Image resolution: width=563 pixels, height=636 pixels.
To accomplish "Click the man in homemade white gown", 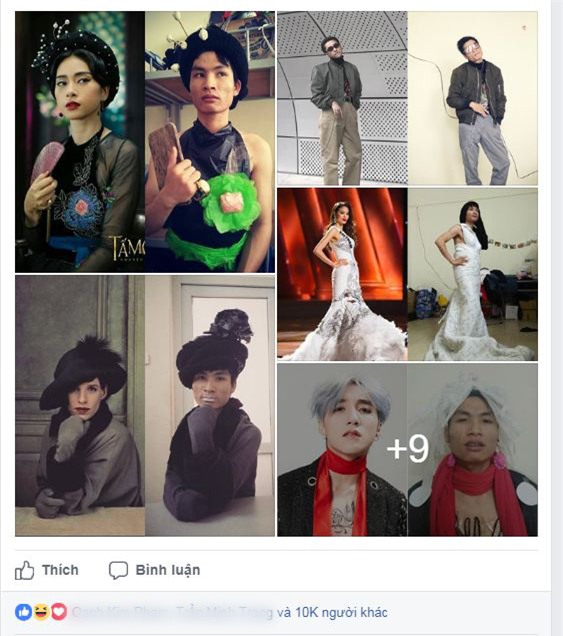I will pos(473,274).
